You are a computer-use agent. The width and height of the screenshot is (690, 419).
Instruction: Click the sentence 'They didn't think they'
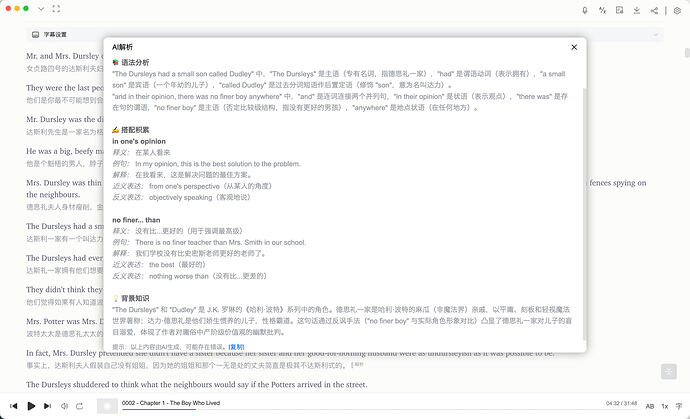pyautogui.click(x=64, y=290)
